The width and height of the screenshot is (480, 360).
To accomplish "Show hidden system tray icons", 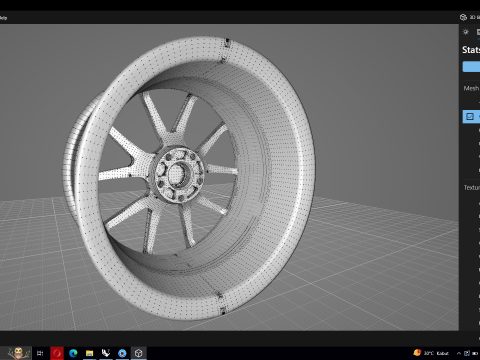I will (x=459, y=353).
